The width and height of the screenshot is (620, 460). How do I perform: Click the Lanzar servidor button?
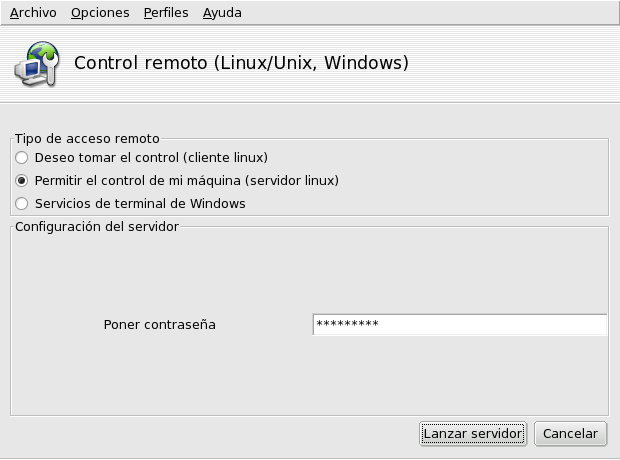(473, 433)
